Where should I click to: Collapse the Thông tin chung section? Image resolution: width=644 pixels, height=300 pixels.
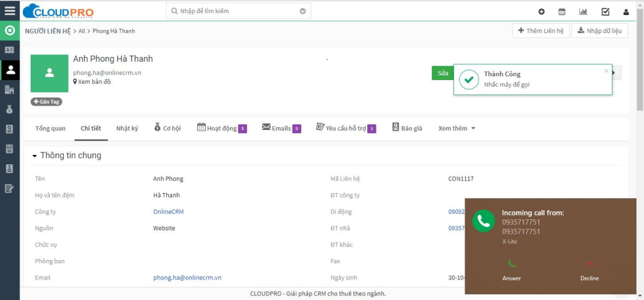(35, 156)
